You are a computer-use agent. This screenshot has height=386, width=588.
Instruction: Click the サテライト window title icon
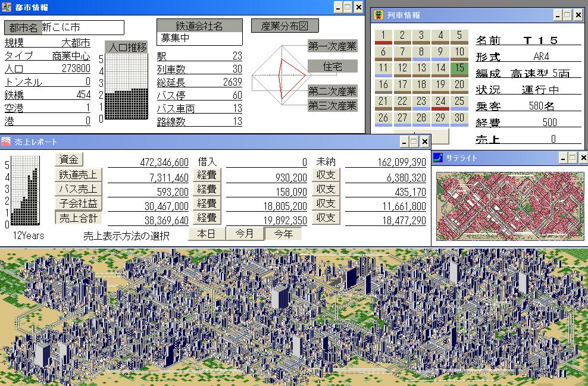[x=437, y=158]
